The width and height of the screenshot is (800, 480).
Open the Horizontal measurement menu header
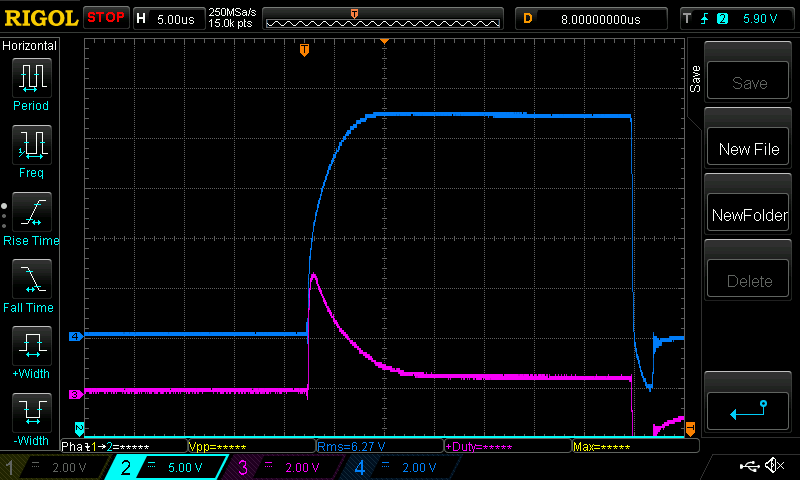tap(31, 46)
